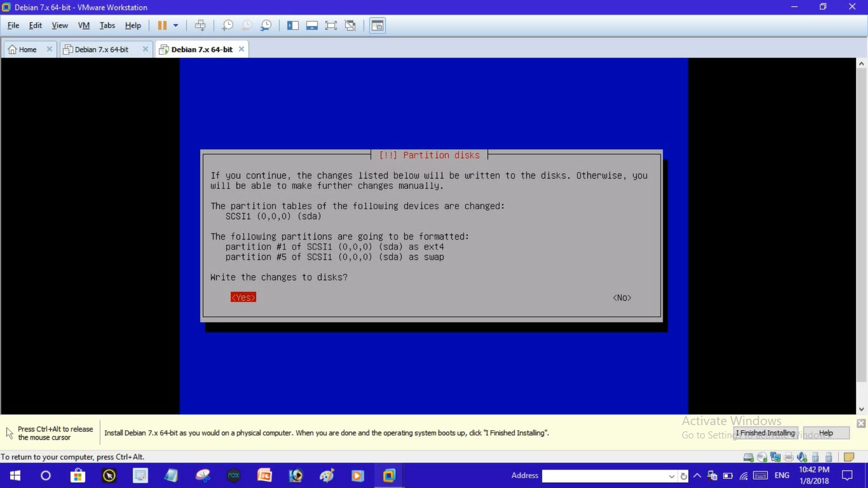This screenshot has height=488, width=868.
Task: Click the network adapter status icon
Action: click(x=775, y=457)
